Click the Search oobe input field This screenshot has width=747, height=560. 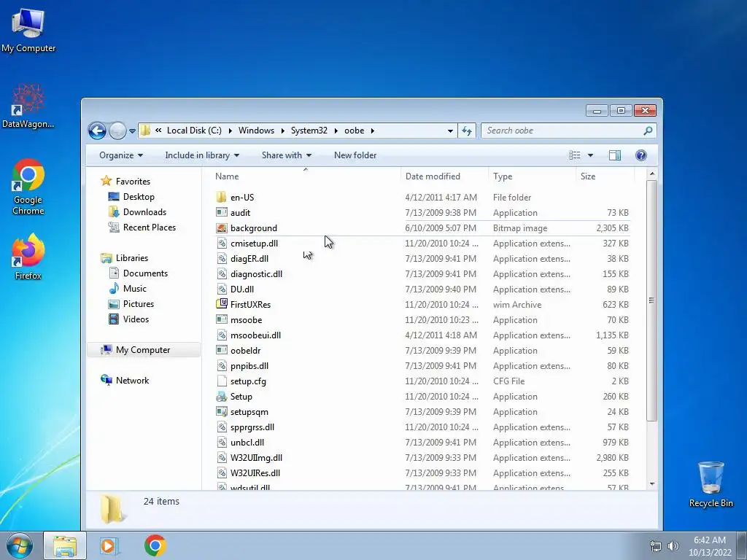[x=563, y=131]
